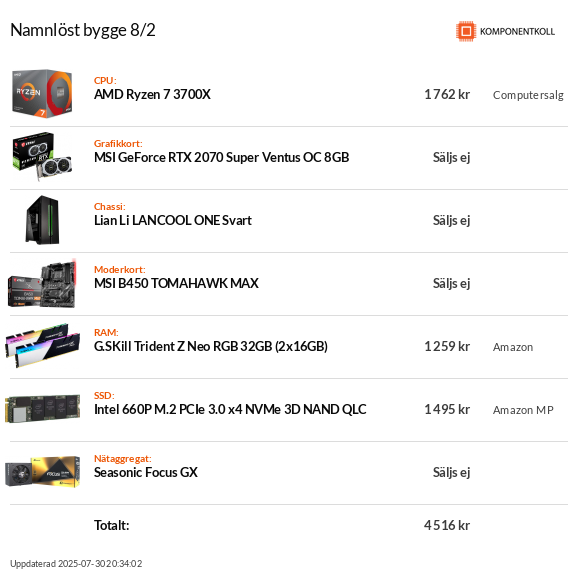Select the Lian Li LANCOOL ONE case image
The height and width of the screenshot is (577, 577).
[x=42, y=220]
